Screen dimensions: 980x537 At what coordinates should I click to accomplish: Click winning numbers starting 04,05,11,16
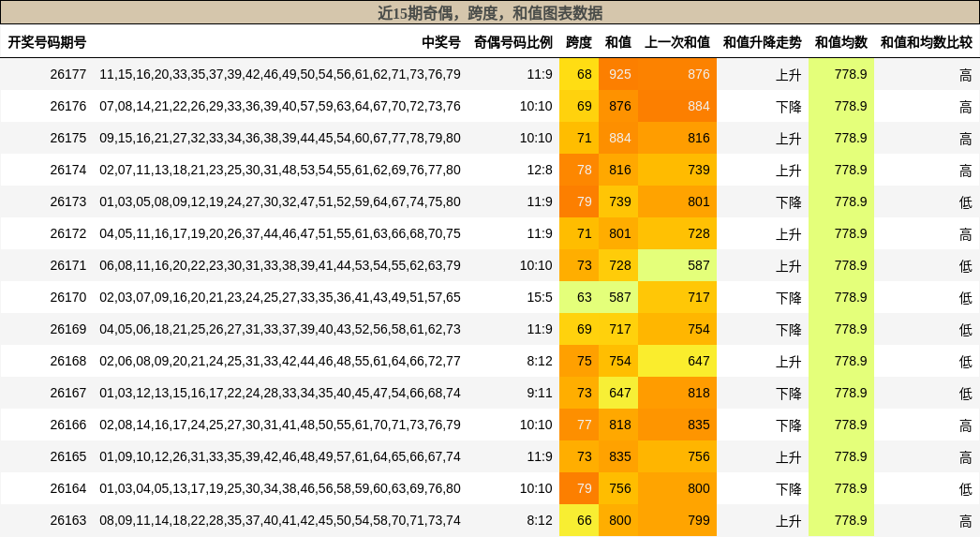(x=280, y=233)
